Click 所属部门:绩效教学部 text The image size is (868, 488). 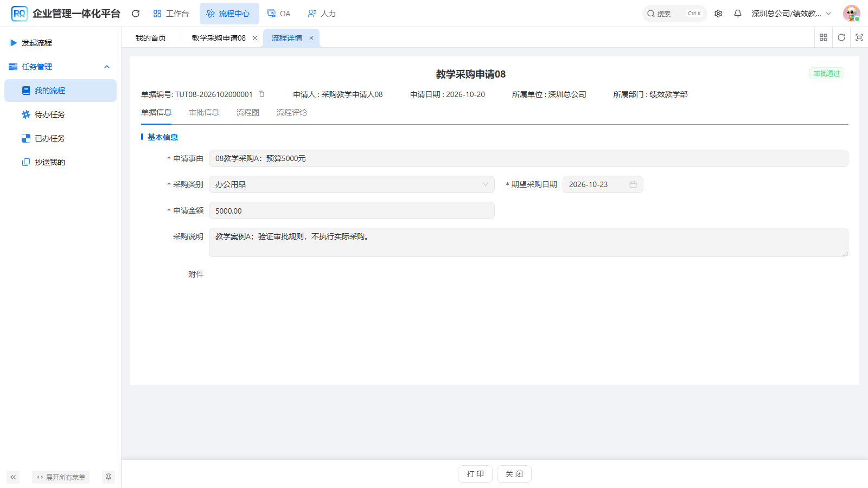click(650, 94)
